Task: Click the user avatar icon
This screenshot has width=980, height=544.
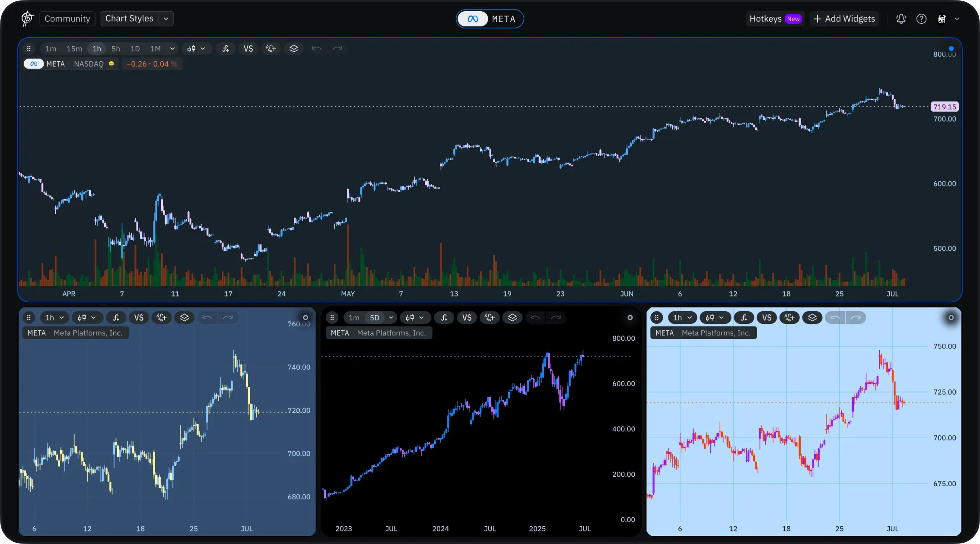Action: click(942, 19)
